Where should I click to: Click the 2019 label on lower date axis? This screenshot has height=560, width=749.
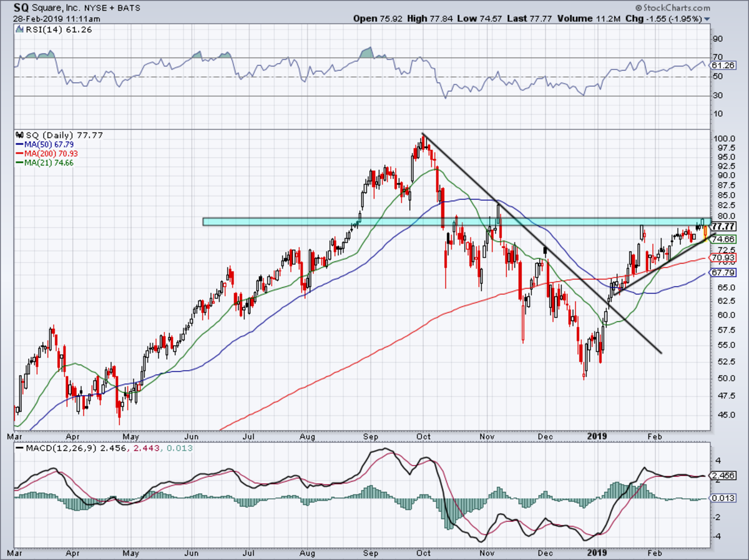click(x=597, y=554)
